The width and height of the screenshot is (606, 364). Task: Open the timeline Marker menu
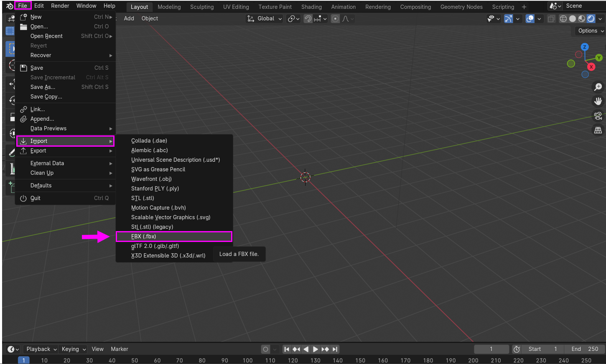(120, 349)
